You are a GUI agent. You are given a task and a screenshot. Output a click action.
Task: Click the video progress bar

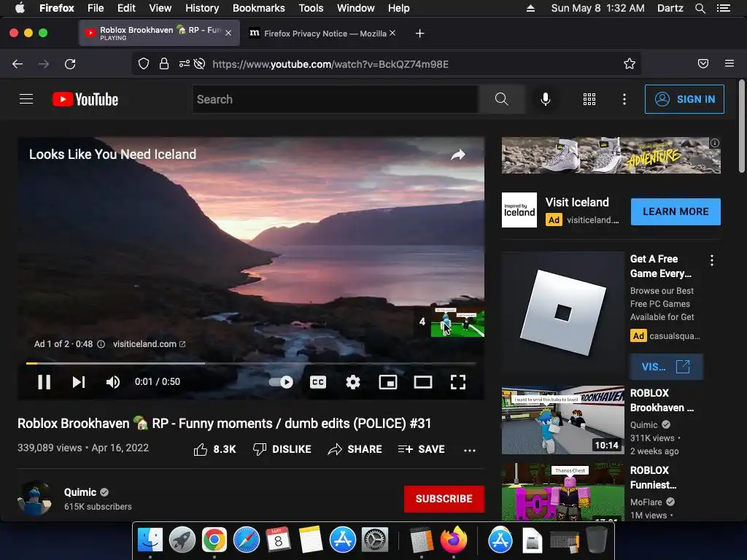(251, 363)
